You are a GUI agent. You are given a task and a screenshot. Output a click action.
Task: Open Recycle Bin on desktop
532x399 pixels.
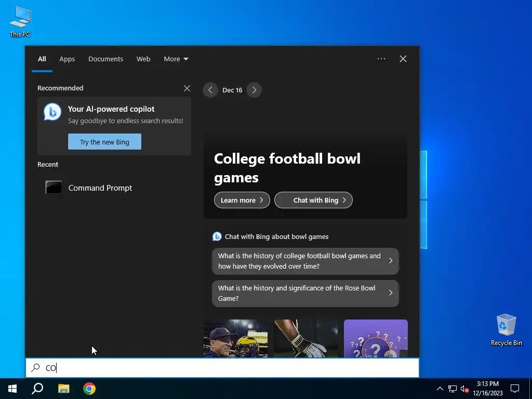[506, 329]
